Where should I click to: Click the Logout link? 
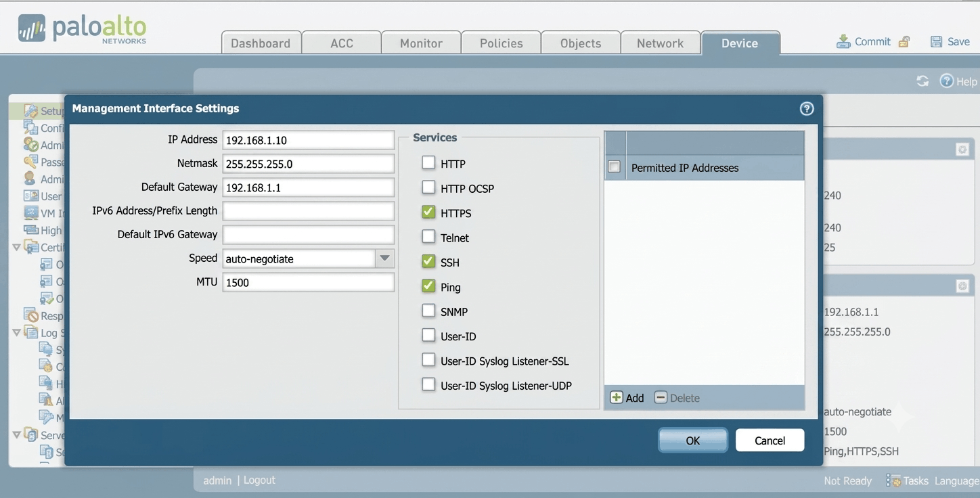pos(259,480)
